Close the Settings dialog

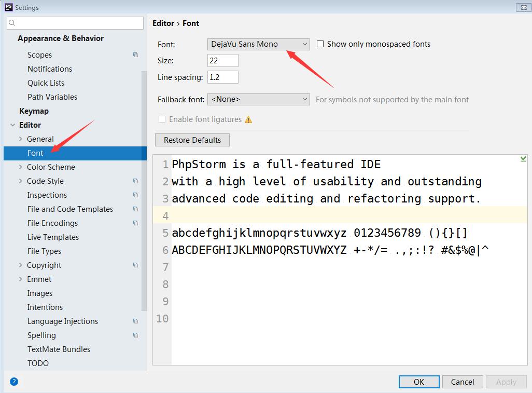524,7
